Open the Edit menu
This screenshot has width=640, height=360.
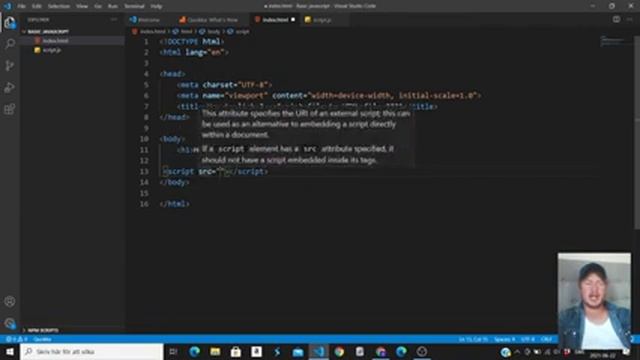click(37, 6)
